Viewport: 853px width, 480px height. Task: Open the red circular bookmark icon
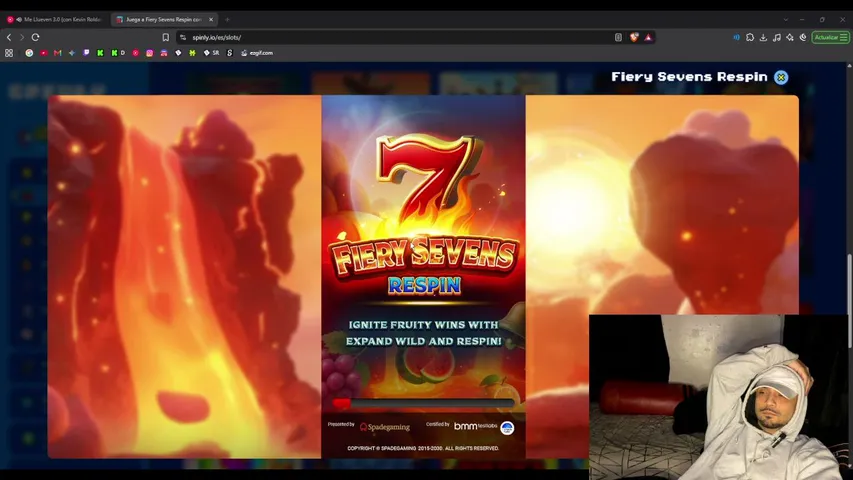[x=135, y=53]
